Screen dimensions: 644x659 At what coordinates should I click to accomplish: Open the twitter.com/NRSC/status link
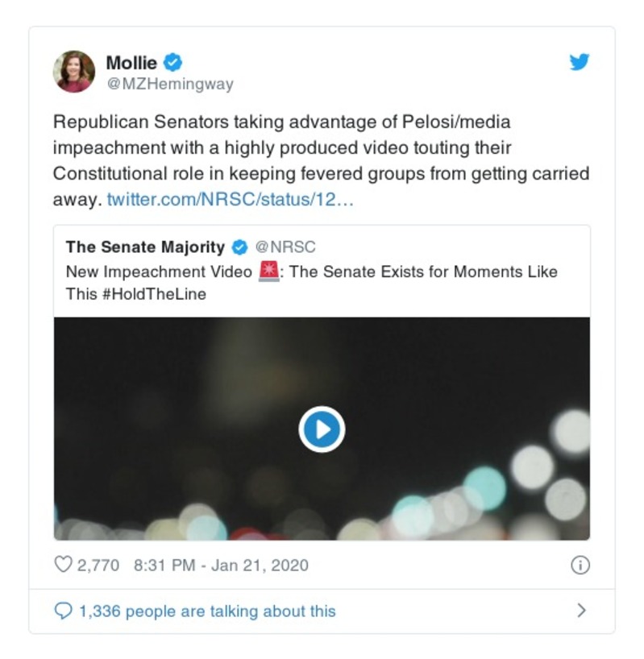[231, 199]
